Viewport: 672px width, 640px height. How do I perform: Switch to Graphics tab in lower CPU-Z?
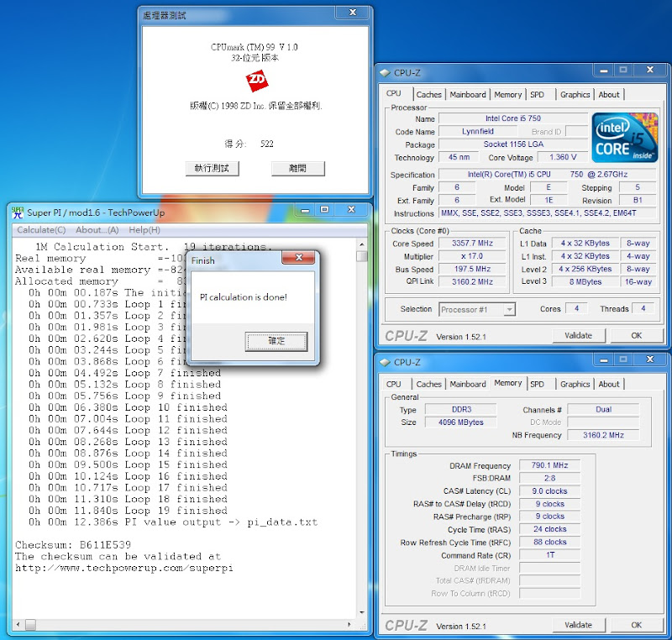click(575, 385)
